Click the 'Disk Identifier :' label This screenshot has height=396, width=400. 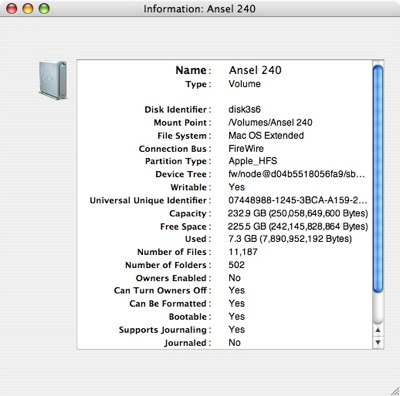click(178, 109)
